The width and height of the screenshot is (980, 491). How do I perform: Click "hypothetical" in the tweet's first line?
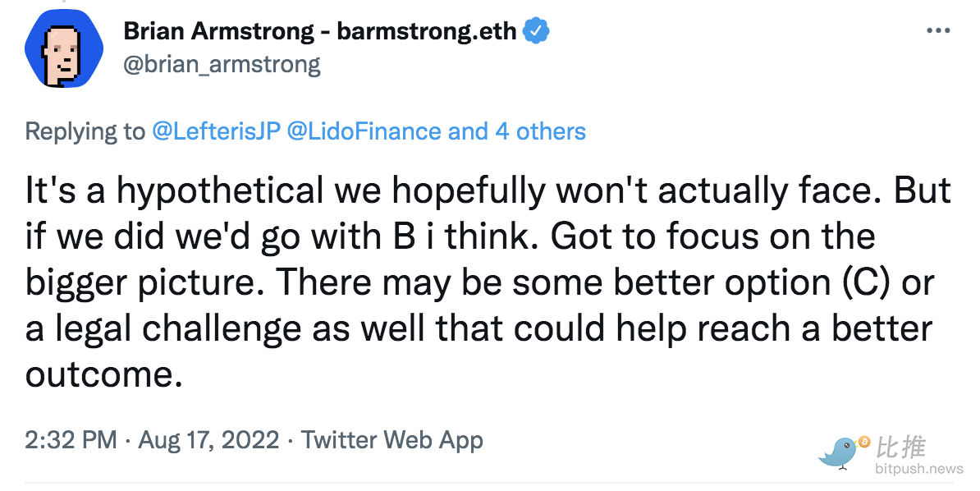coord(220,190)
